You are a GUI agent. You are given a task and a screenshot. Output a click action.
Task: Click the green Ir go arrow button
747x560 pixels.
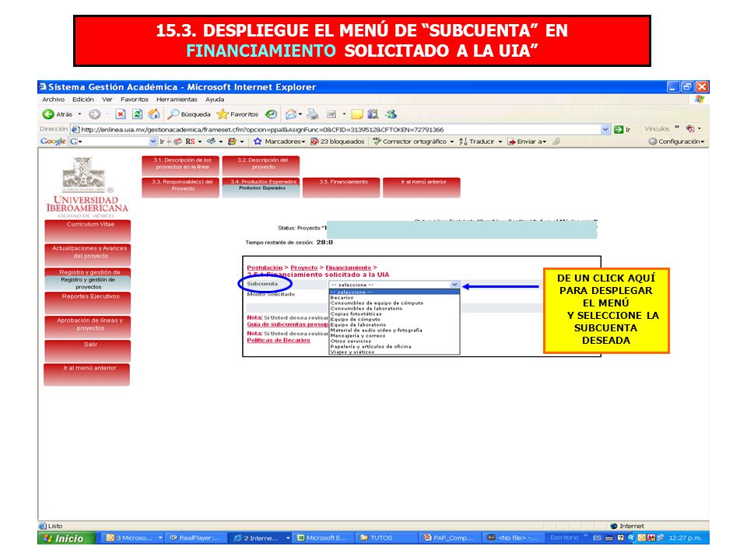click(x=619, y=130)
